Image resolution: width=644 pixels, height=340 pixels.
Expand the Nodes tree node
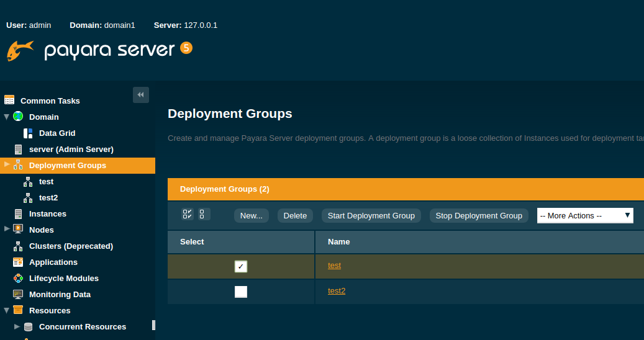[7, 228]
